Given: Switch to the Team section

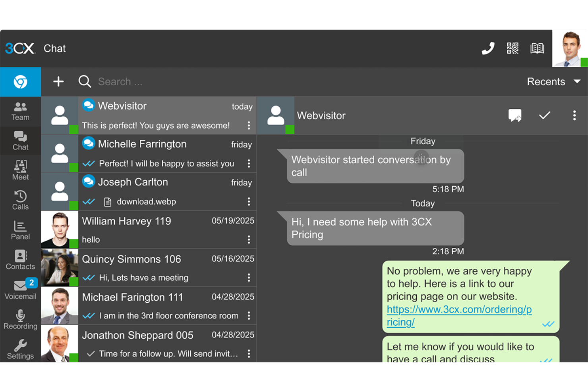Looking at the screenshot, I should 20,111.
